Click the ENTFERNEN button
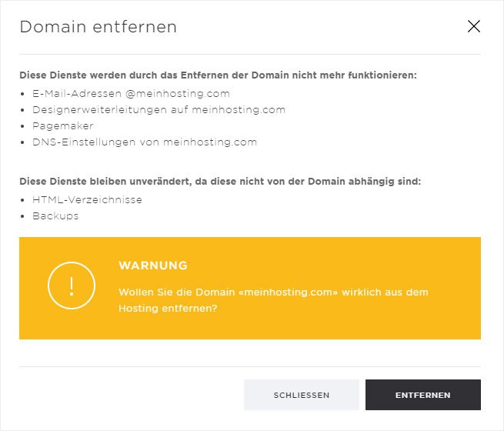The height and width of the screenshot is (431, 504). (x=423, y=395)
